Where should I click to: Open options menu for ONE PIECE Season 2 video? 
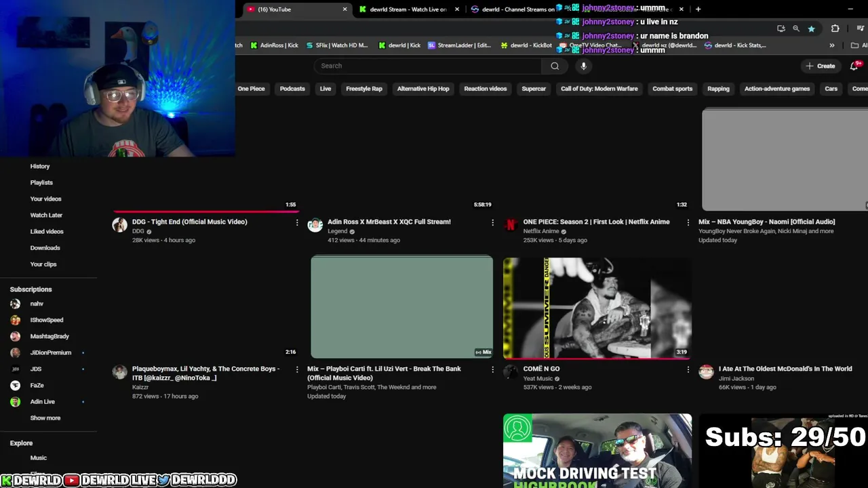pyautogui.click(x=688, y=222)
